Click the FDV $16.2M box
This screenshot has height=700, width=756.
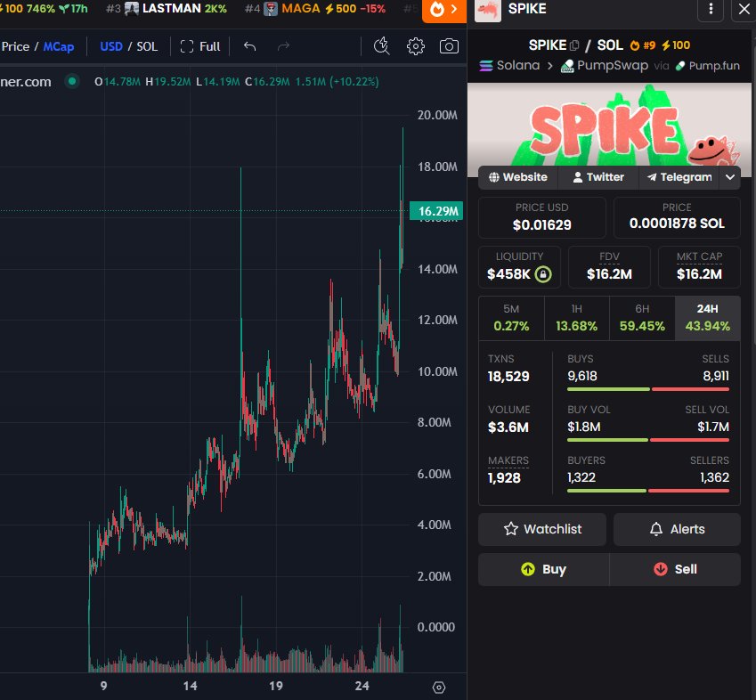pyautogui.click(x=609, y=267)
